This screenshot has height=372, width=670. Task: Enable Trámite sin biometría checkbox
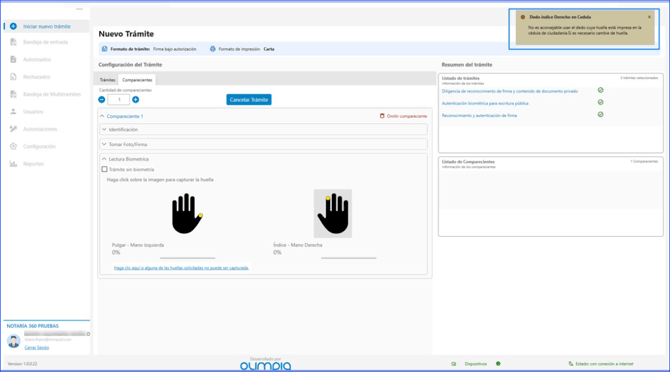click(x=104, y=169)
